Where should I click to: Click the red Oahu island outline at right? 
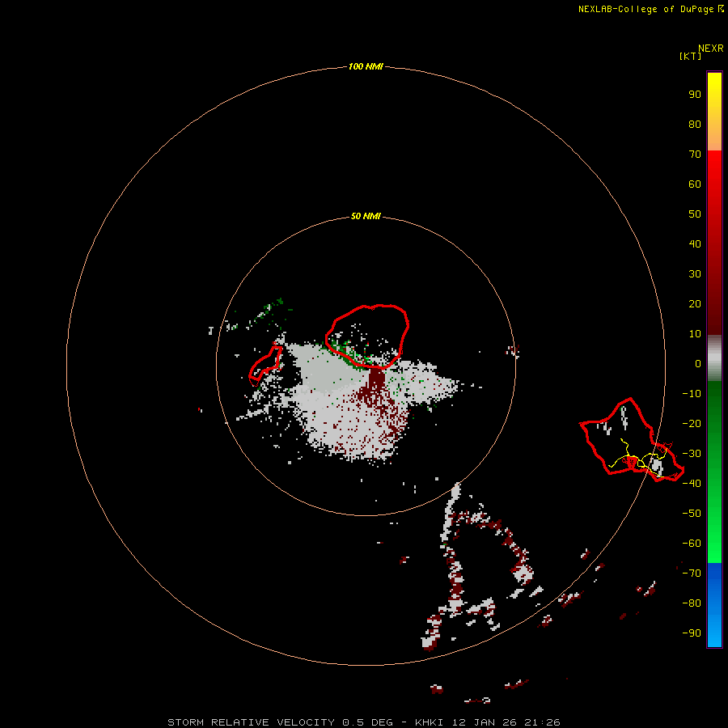pos(632,440)
